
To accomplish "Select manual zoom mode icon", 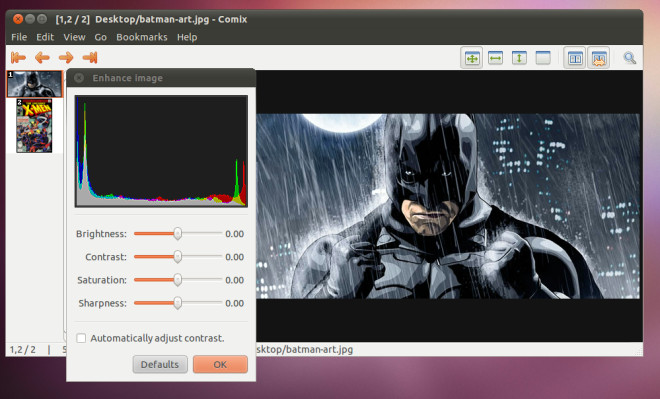I will pyautogui.click(x=543, y=58).
